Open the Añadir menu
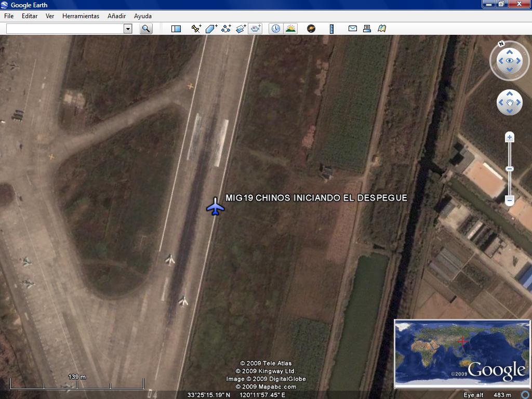The height and width of the screenshot is (399, 532). click(x=117, y=16)
